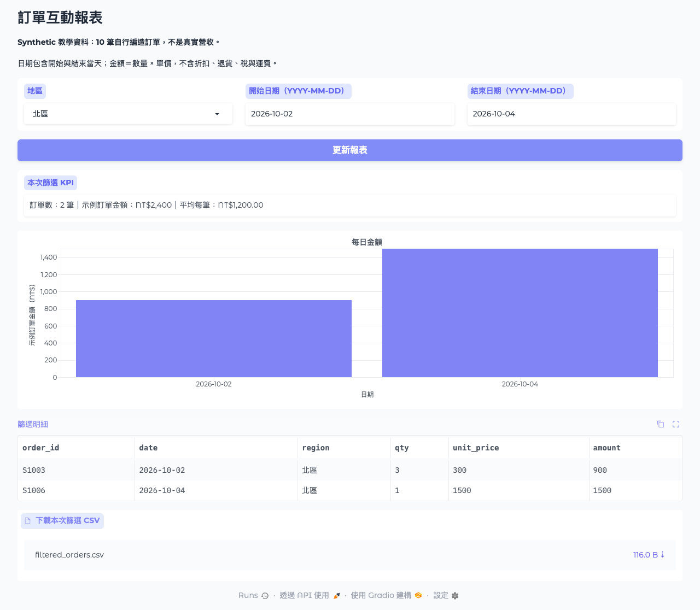Screen dimensions: 700x610
Task: Open the 設定 settings link
Action: pos(446,595)
